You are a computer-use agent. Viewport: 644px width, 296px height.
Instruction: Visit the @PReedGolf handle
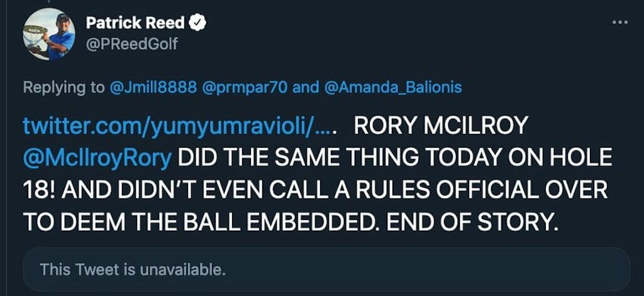(x=131, y=45)
